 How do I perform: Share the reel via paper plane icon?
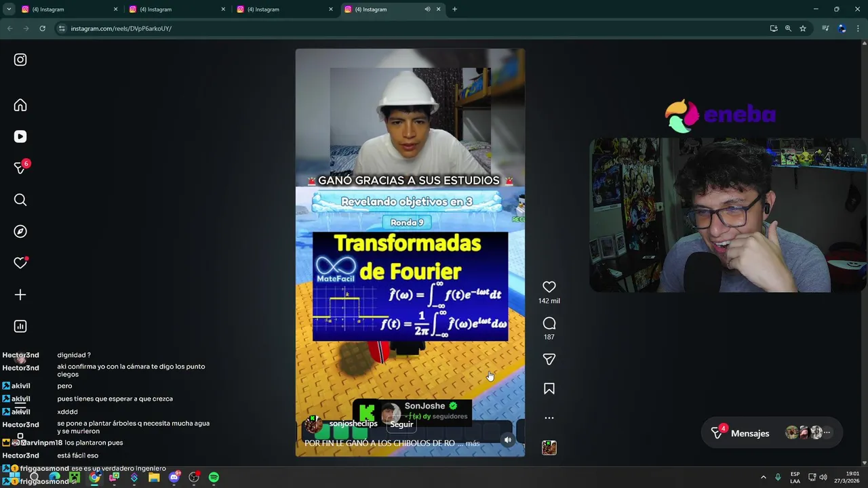[x=549, y=359]
